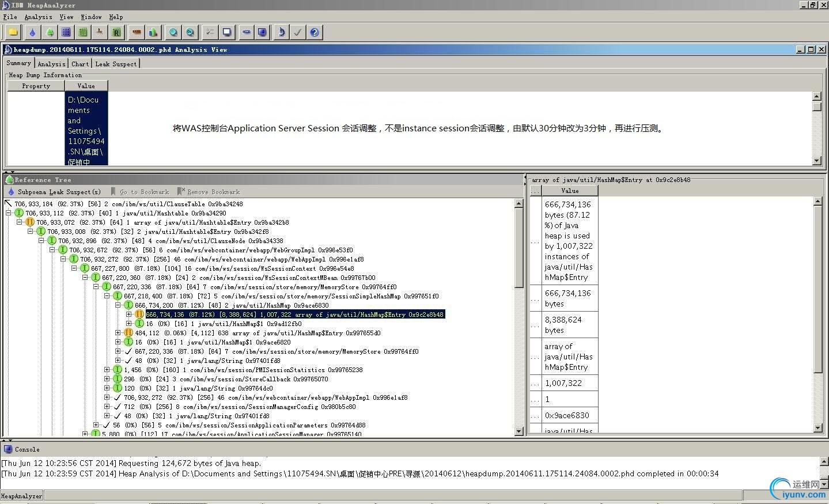829x504 pixels.
Task: Expand the PMISessionStatistics 0x99765238 node
Action: point(107,370)
